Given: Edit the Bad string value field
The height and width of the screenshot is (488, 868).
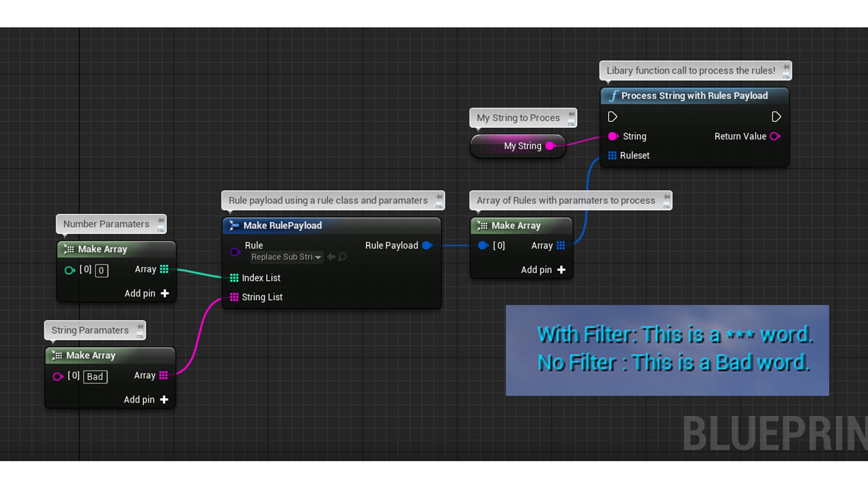Looking at the screenshot, I should pos(95,377).
